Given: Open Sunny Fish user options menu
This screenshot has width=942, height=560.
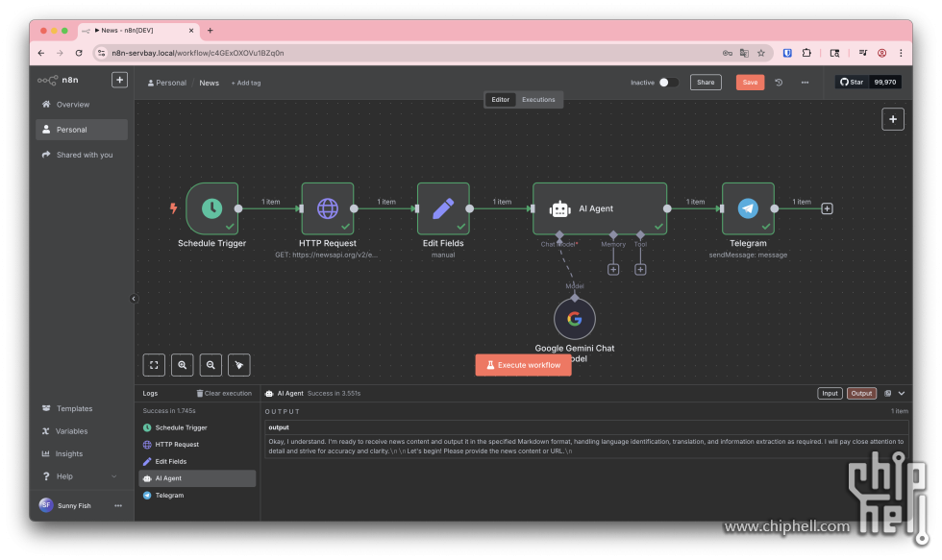Looking at the screenshot, I should 118,505.
